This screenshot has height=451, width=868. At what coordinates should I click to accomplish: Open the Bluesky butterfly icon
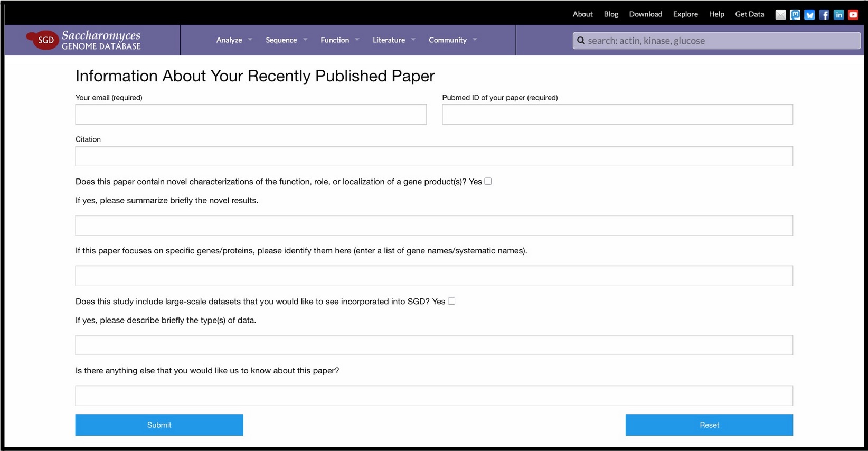[809, 15]
